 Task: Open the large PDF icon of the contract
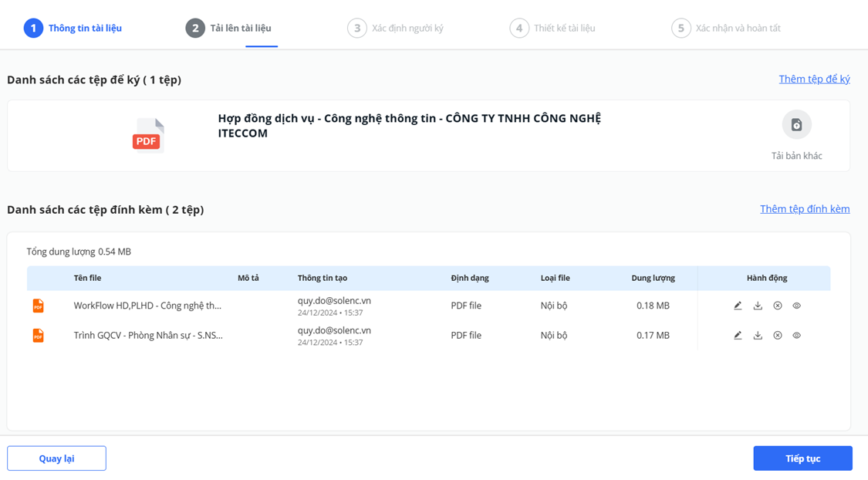click(x=148, y=136)
